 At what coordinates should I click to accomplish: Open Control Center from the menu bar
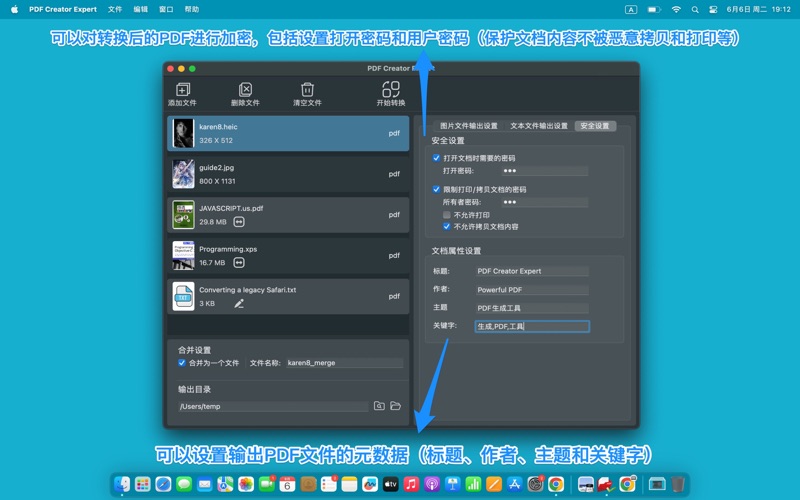point(713,9)
